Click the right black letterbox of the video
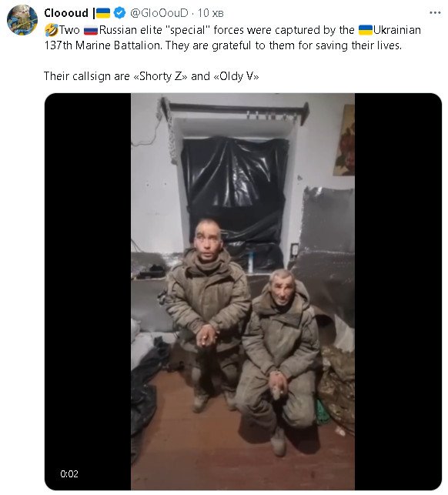Image resolution: width=448 pixels, height=495 pixels. [x=398, y=292]
